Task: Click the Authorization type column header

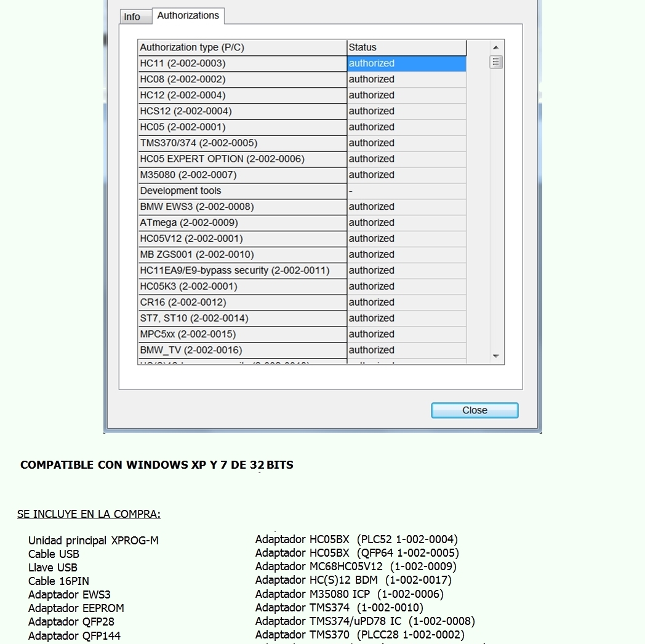Action: [x=242, y=47]
